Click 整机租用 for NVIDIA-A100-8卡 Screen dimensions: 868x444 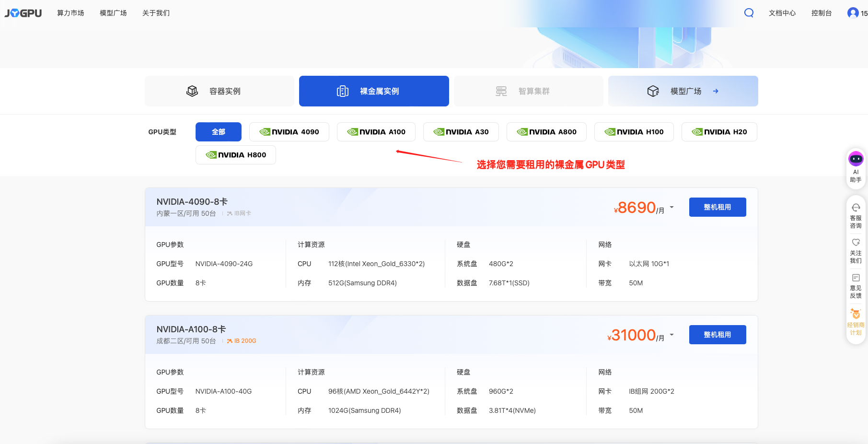718,335
